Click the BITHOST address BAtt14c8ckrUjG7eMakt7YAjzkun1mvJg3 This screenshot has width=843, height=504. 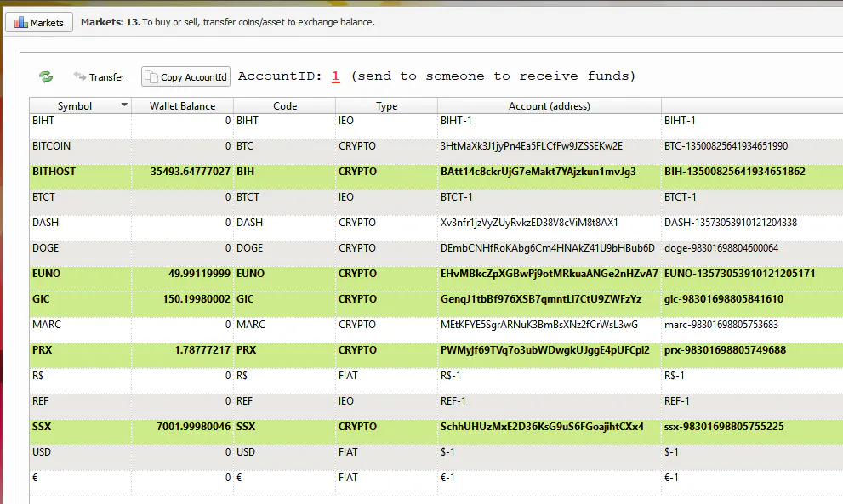coord(538,172)
